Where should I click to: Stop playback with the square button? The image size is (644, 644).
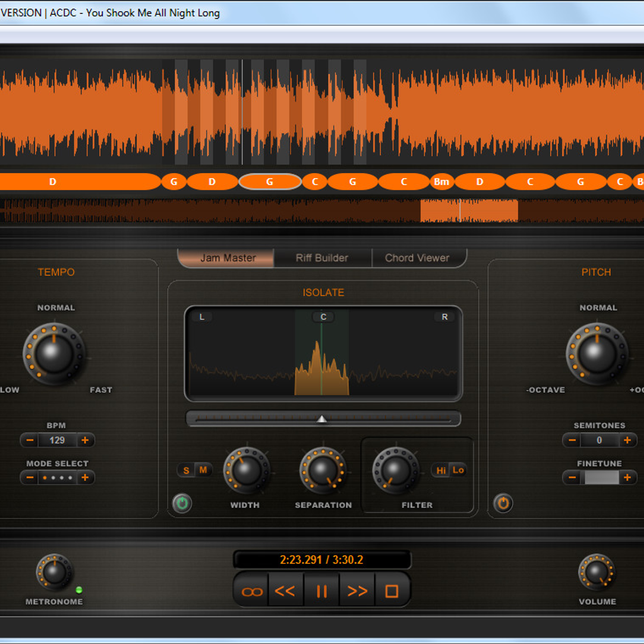coord(392,591)
